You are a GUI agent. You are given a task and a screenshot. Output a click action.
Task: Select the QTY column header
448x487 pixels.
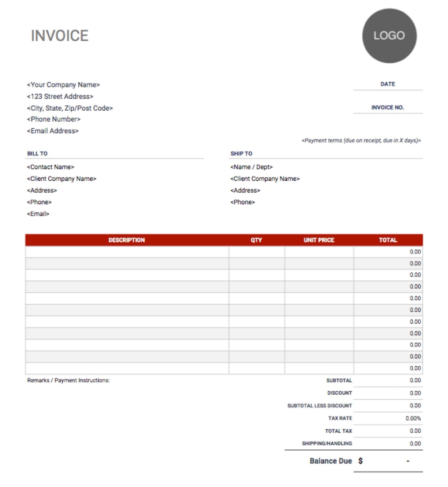[x=256, y=240]
